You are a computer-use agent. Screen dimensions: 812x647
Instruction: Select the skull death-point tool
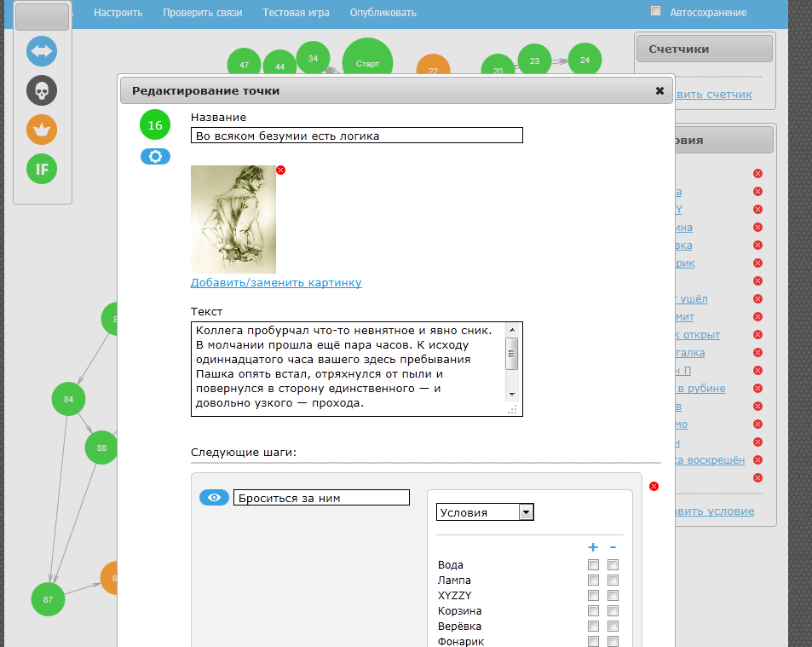(x=42, y=90)
